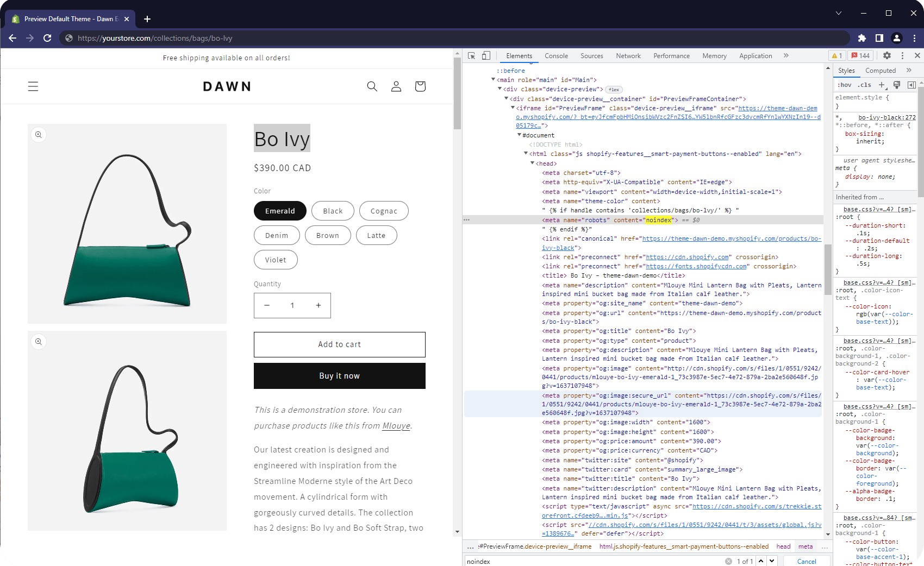Open a new browser tab
Viewport: 924px width, 566px height.
(147, 19)
